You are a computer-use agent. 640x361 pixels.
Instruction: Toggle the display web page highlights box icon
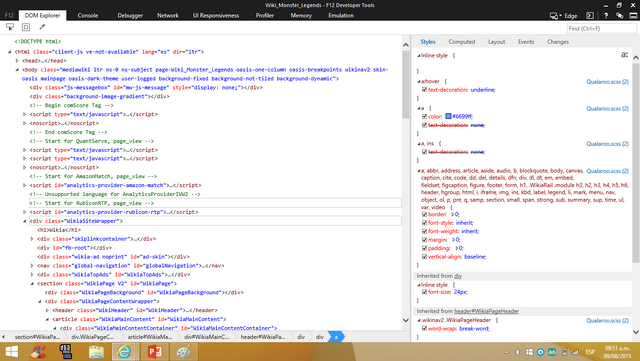click(x=26, y=27)
